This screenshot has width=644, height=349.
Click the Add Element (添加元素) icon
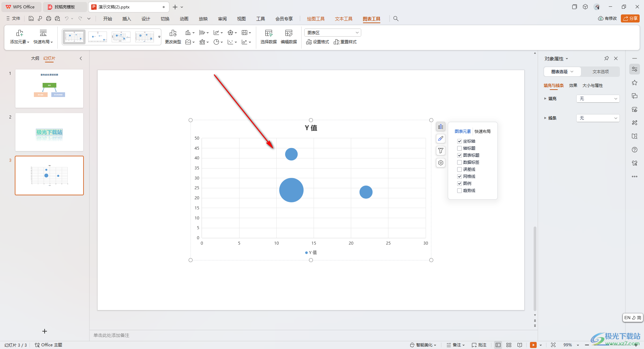coord(19,33)
